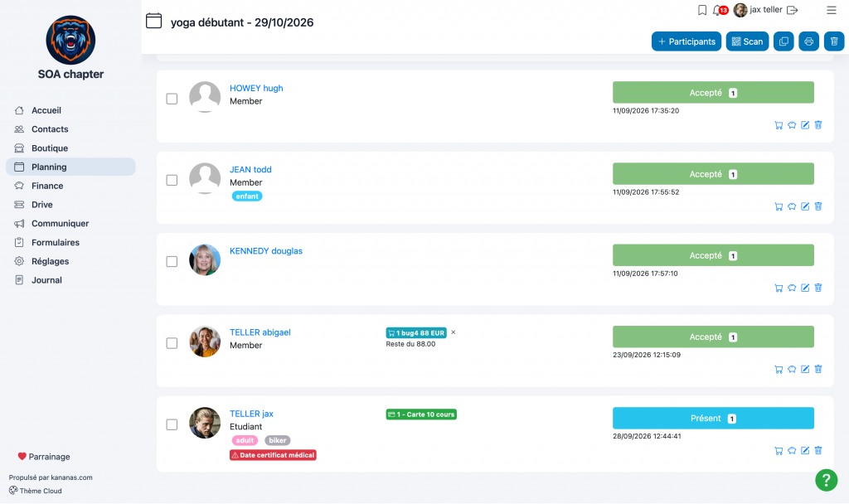Screen dimensions: 849x504
Task: Select the checkbox beside KENNEDY douglas
Action: click(x=172, y=261)
